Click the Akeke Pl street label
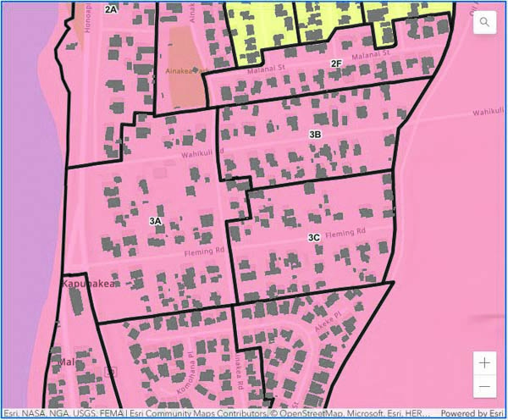This screenshot has height=420, width=508. click(328, 322)
